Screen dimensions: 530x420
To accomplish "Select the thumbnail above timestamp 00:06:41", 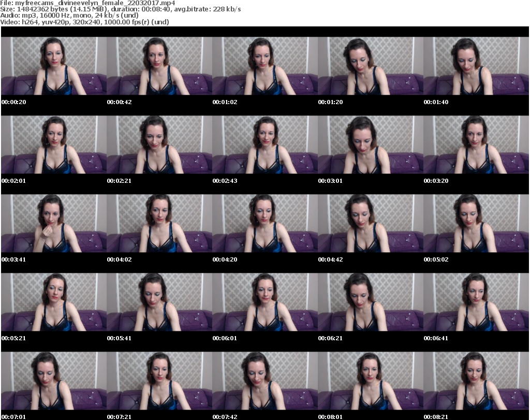I will tap(476, 302).
